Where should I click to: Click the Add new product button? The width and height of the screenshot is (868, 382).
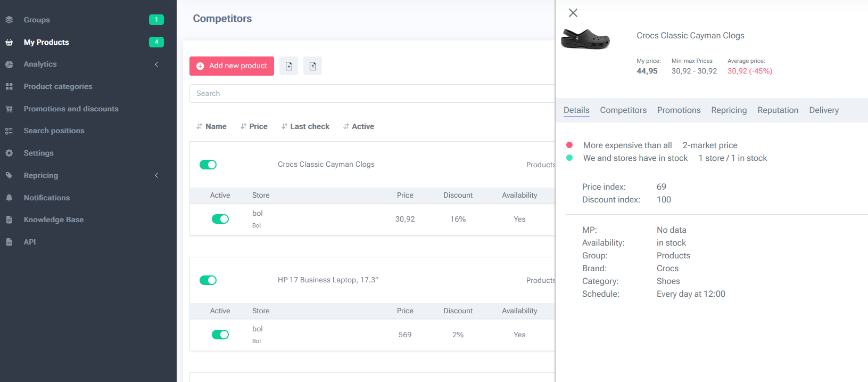click(x=232, y=66)
